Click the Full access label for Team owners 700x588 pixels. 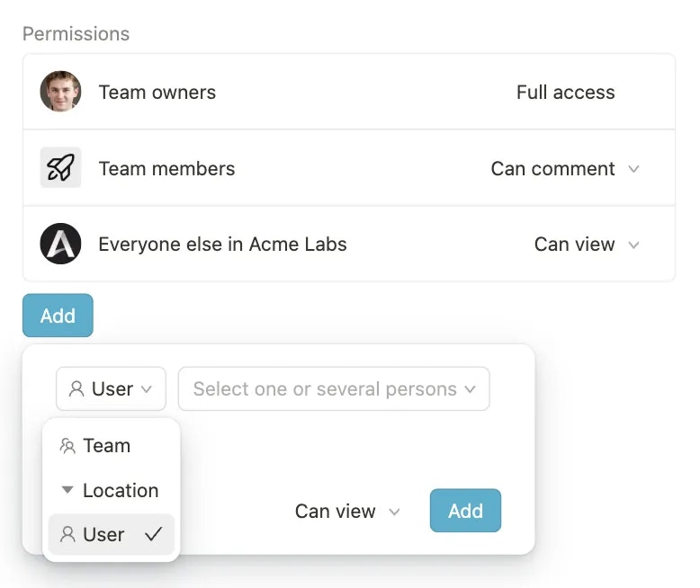click(565, 92)
